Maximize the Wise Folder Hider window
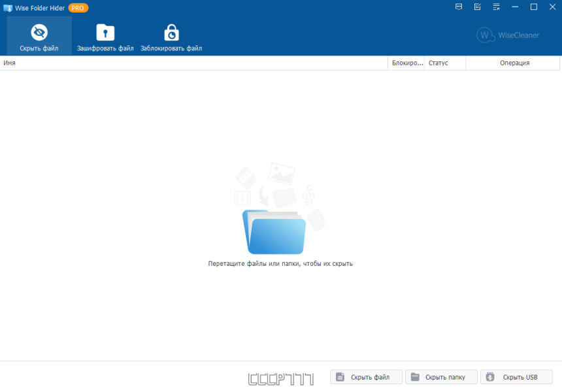Screen dimensions: 562x392 (x=534, y=7)
